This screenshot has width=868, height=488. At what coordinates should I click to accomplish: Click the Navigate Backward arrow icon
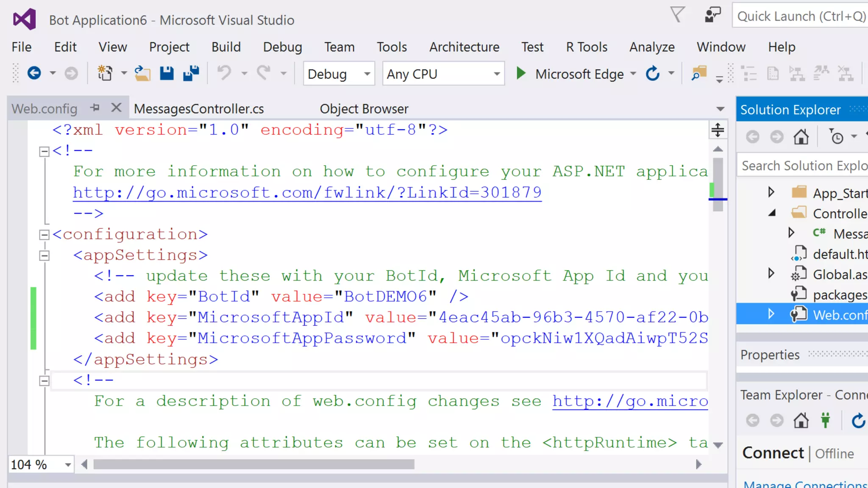coord(34,74)
